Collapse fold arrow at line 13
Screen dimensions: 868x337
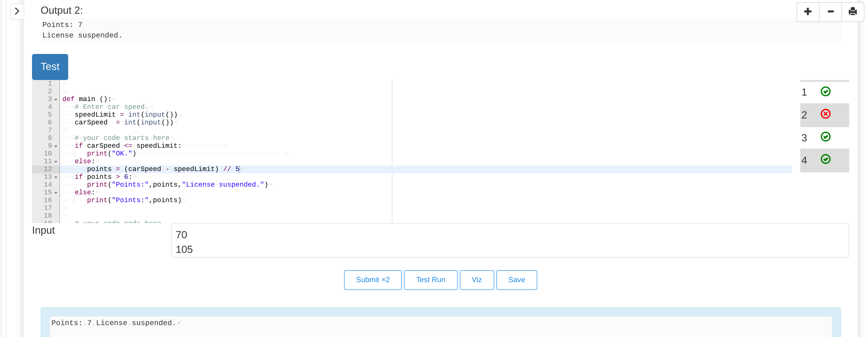click(56, 177)
